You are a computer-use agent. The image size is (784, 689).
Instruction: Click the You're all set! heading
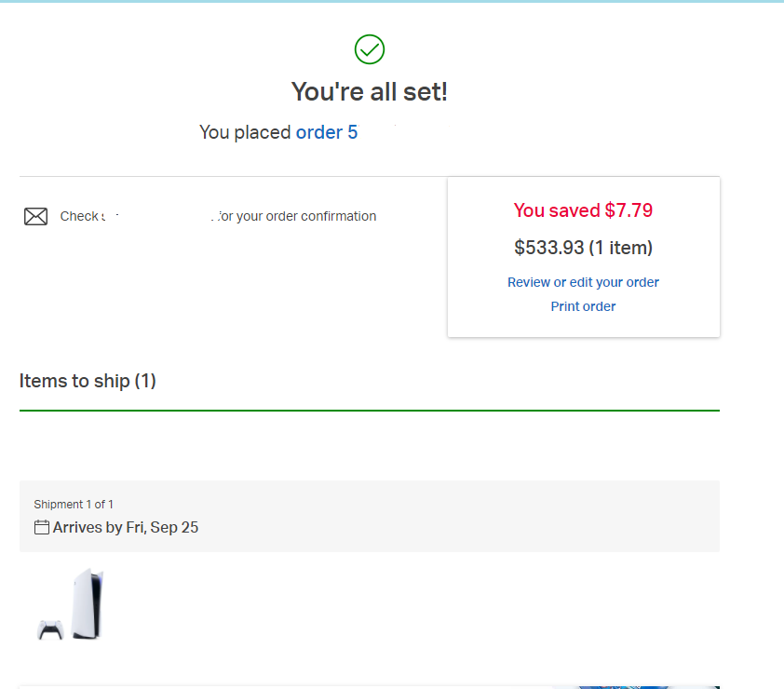(370, 91)
